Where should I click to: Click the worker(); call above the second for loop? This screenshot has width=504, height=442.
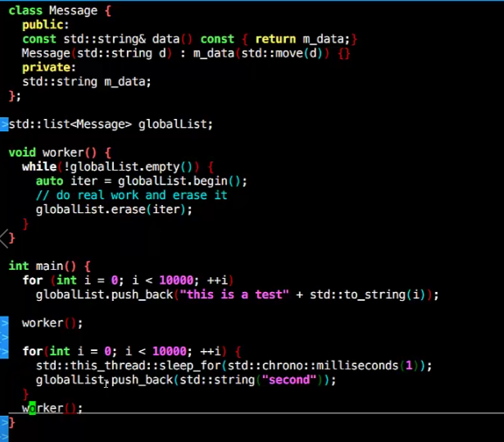pyautogui.click(x=52, y=322)
